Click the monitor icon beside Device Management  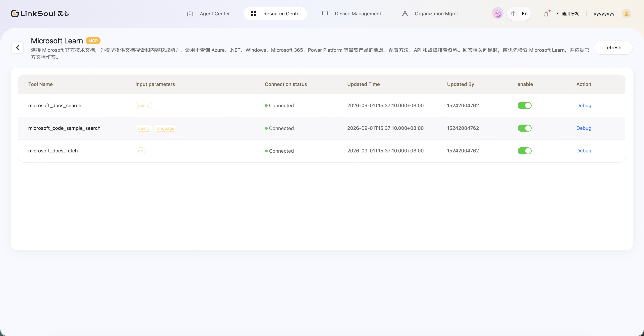(325, 14)
